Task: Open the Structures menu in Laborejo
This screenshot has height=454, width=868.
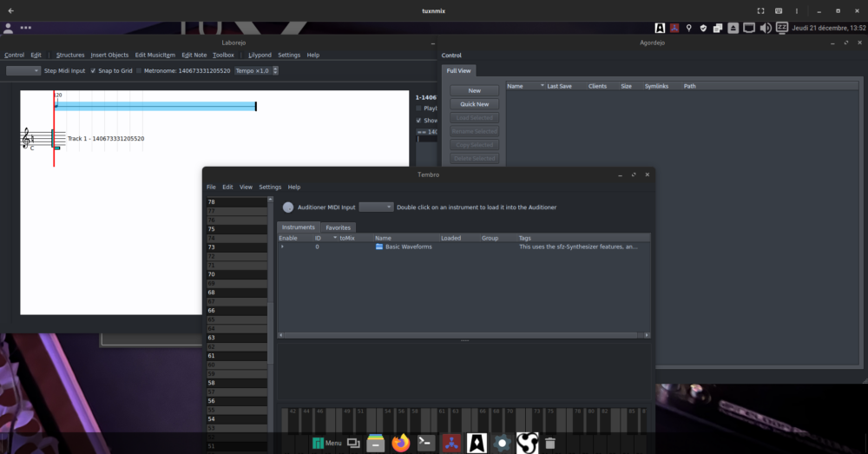Action: [x=70, y=55]
